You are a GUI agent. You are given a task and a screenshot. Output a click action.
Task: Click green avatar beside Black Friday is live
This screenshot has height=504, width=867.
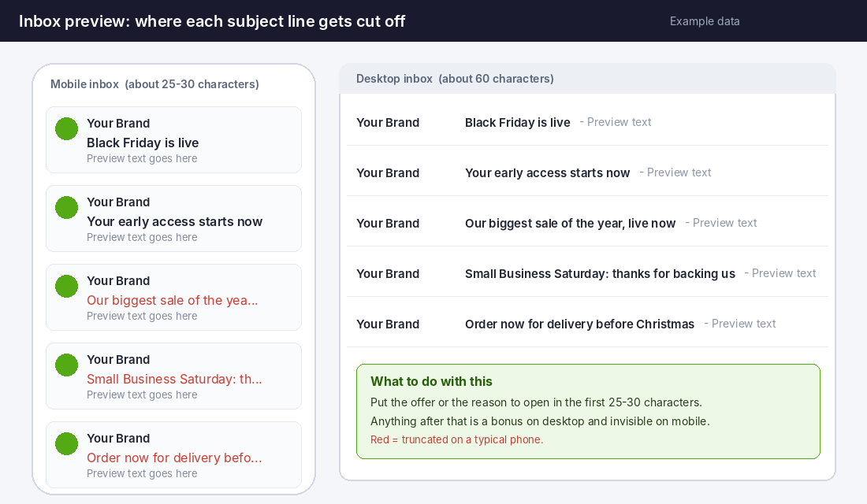[x=66, y=129]
